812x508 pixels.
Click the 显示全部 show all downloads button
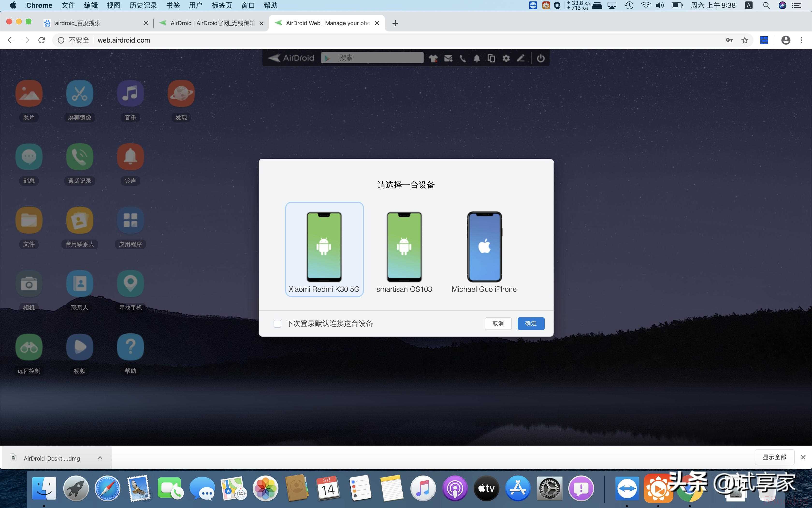774,457
